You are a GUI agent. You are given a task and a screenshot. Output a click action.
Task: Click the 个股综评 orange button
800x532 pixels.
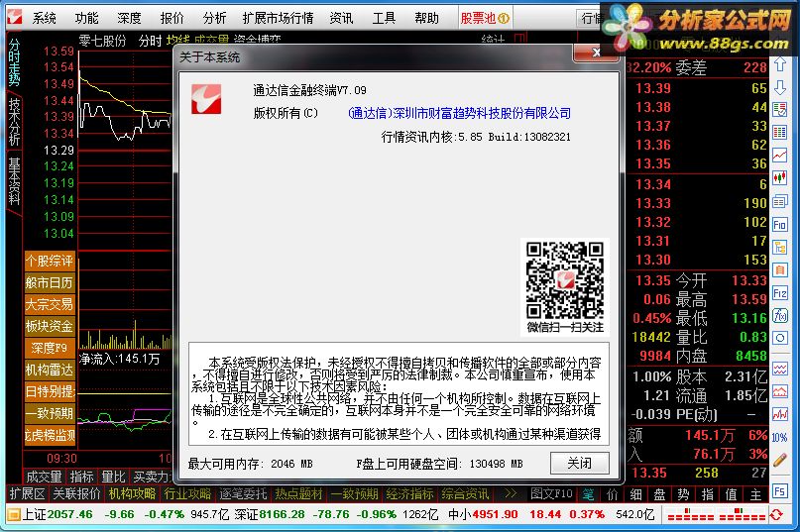[50, 262]
